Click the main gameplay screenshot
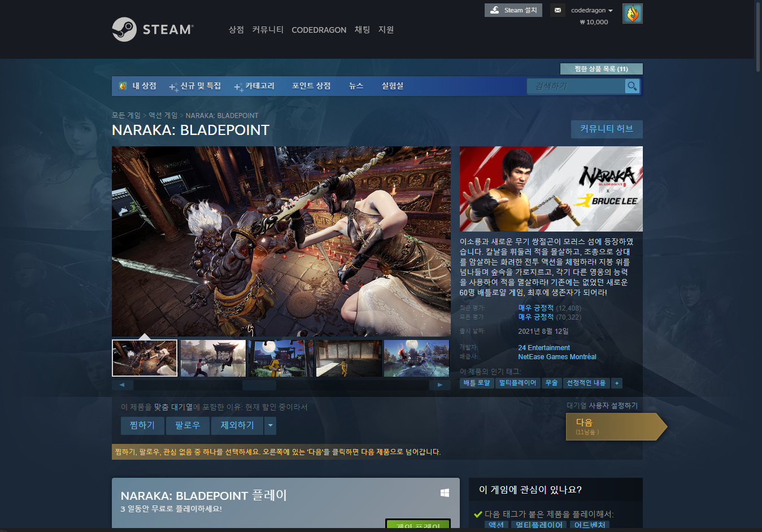Viewport: 762px width, 532px height. (281, 242)
